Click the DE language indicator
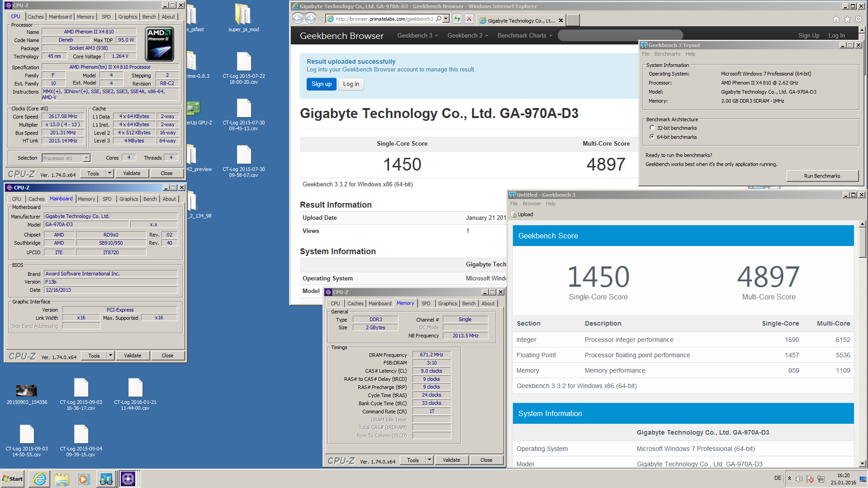This screenshot has width=868, height=488. pos(778,478)
